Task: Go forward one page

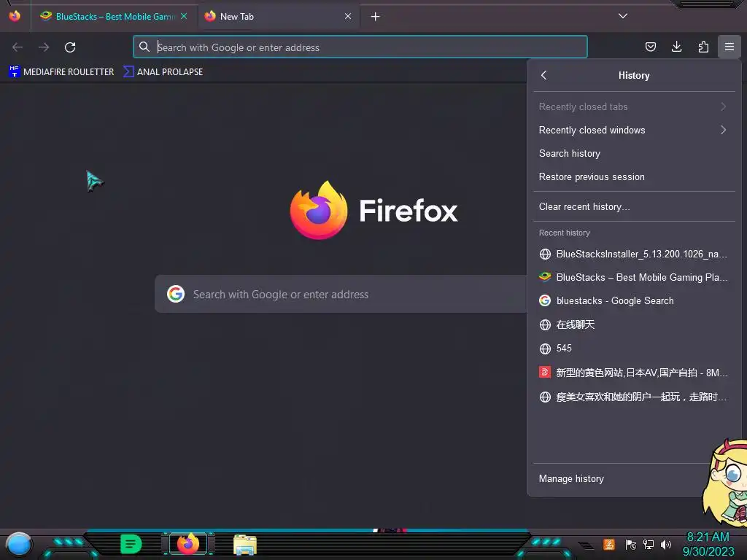Action: [x=44, y=47]
